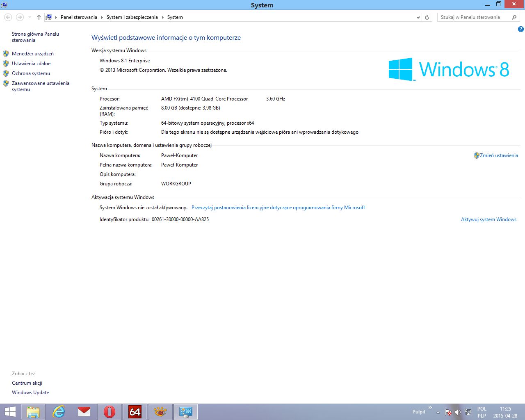Click the network tray icon
525x420 pixels.
[468, 412]
